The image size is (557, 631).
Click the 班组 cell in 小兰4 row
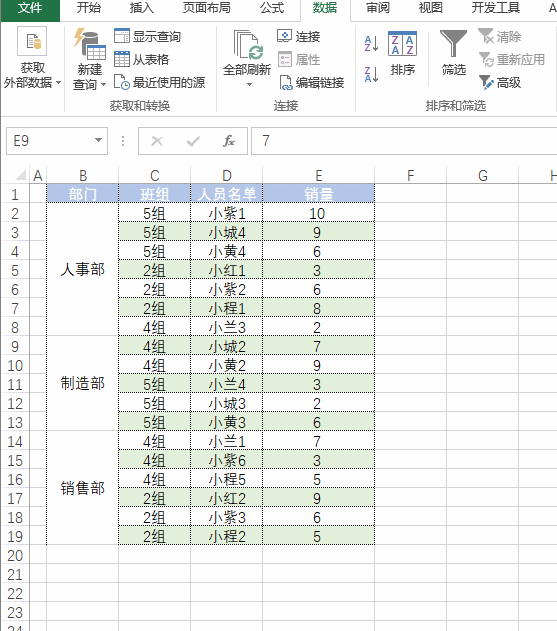(x=155, y=384)
